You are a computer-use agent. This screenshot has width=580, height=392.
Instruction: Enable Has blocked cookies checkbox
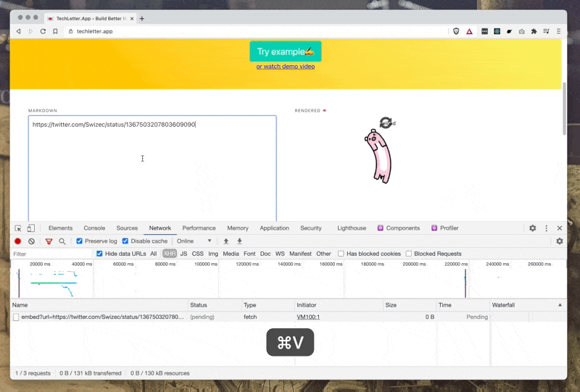pyautogui.click(x=341, y=254)
